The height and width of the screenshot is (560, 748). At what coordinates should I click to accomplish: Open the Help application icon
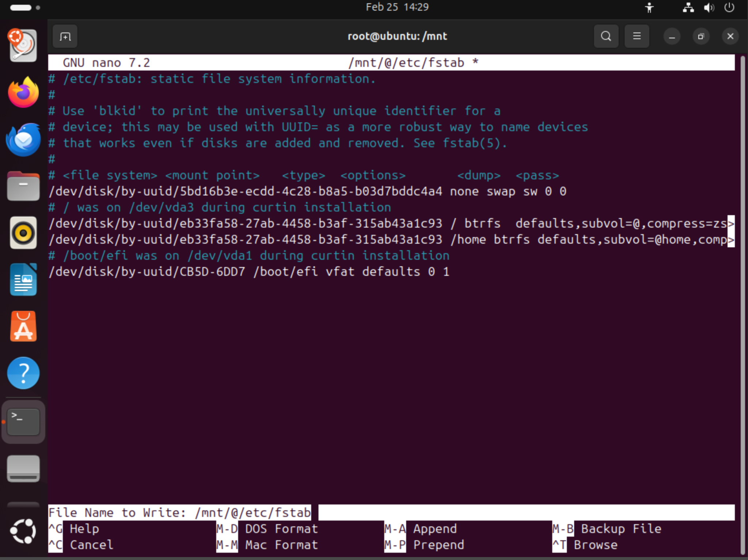[23, 373]
